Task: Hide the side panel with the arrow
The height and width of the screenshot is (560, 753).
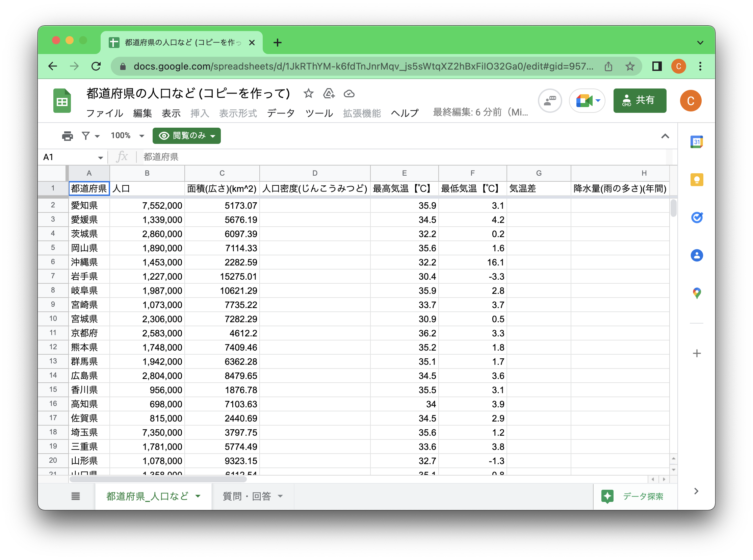Action: 696,491
